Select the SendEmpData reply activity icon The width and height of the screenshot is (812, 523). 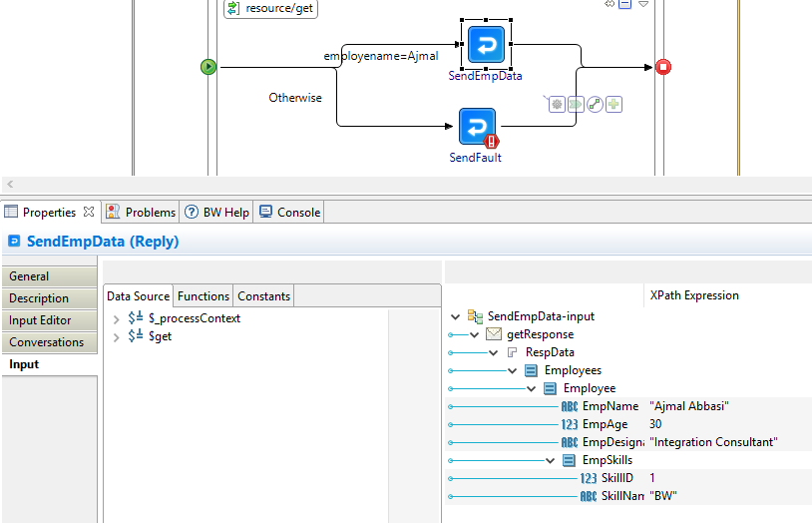point(486,45)
